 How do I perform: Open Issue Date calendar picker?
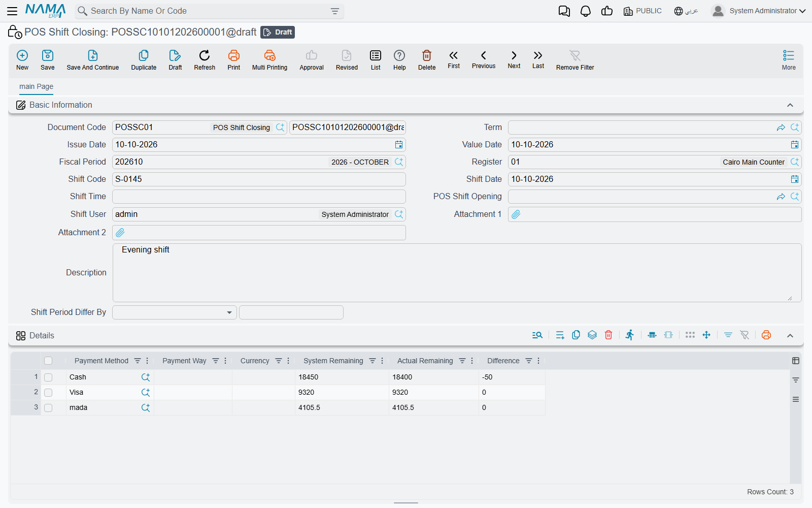pyautogui.click(x=399, y=145)
